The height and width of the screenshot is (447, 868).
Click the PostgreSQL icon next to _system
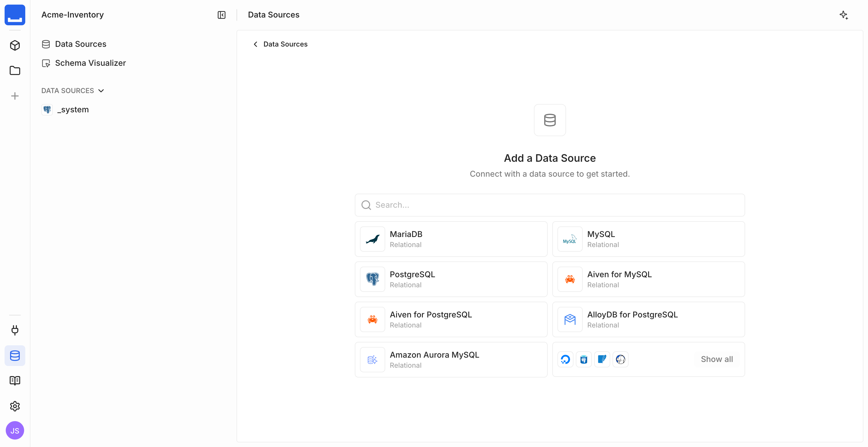click(47, 110)
